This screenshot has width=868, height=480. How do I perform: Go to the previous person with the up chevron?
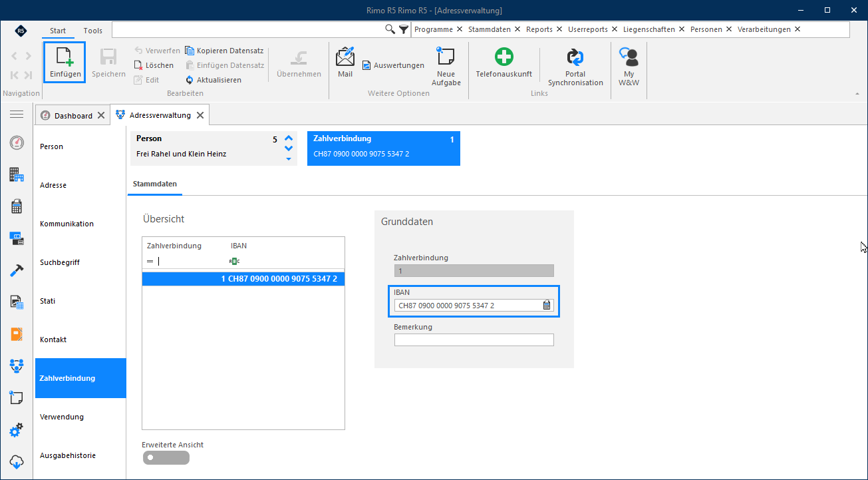tap(289, 139)
